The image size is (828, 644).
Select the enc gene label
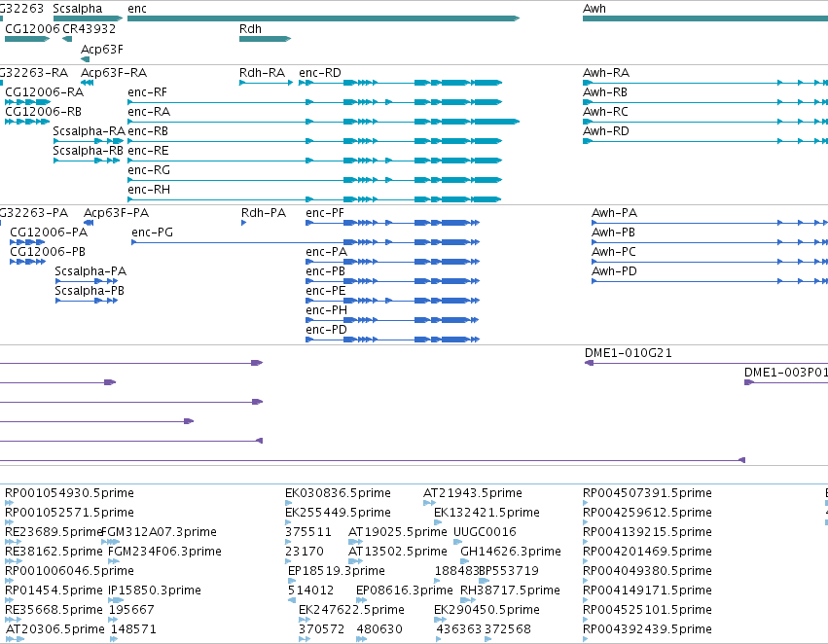click(x=137, y=9)
